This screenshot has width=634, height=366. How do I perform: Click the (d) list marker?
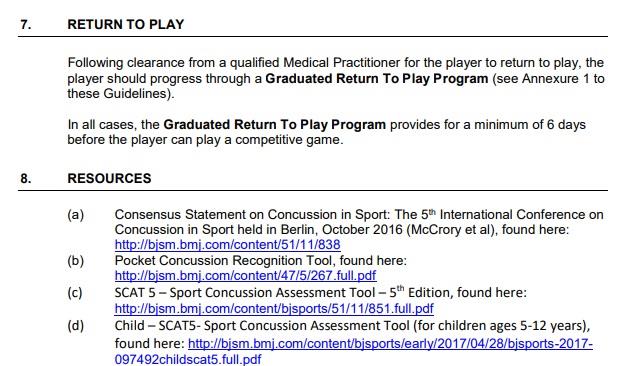point(76,326)
